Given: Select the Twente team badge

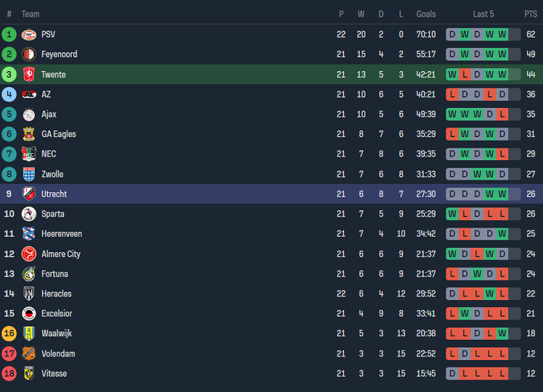Looking at the screenshot, I should tap(29, 75).
